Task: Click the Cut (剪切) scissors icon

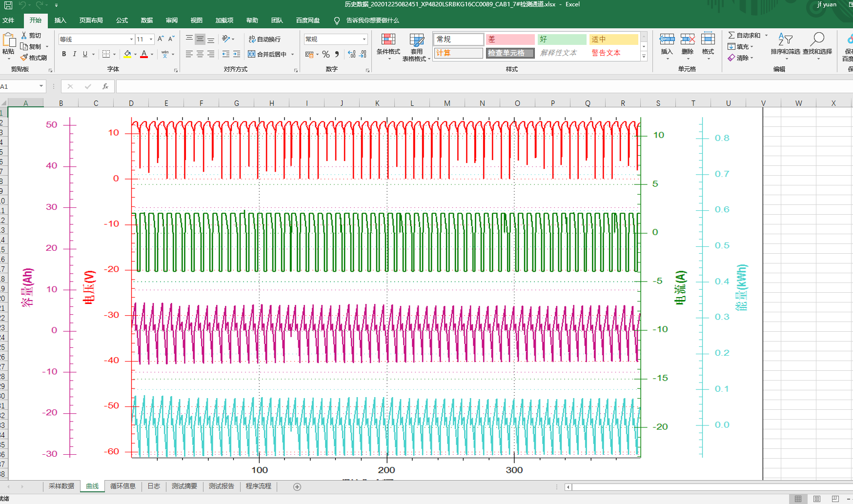Action: 24,35
